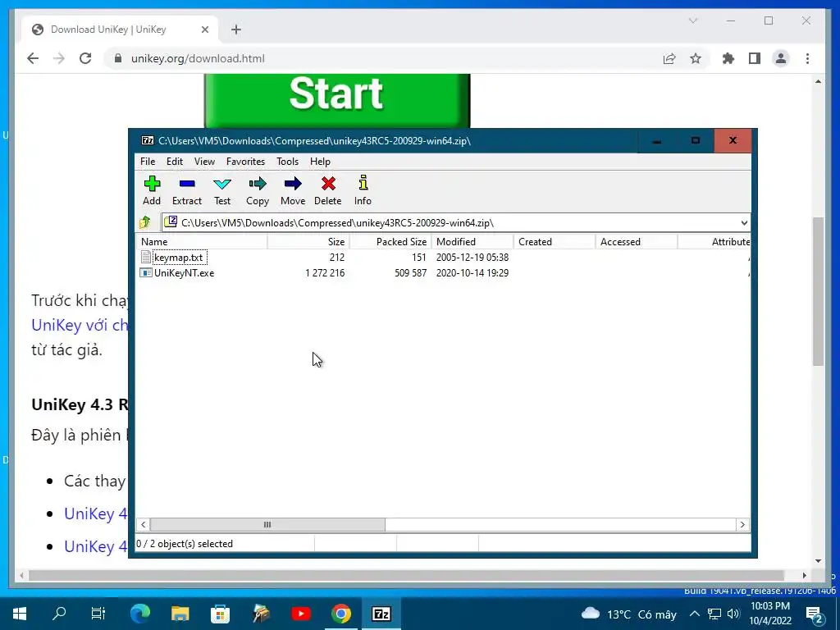Click the 2005-12-19 05:38 modified date
This screenshot has width=840, height=630.
(472, 257)
